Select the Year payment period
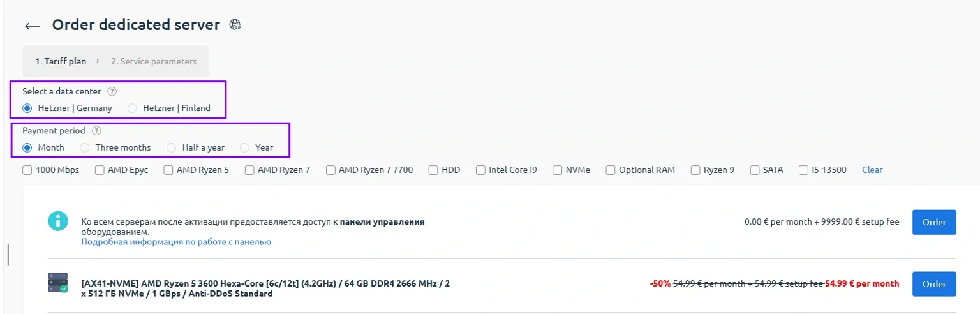Screen dimensions: 980x314 (245, 147)
